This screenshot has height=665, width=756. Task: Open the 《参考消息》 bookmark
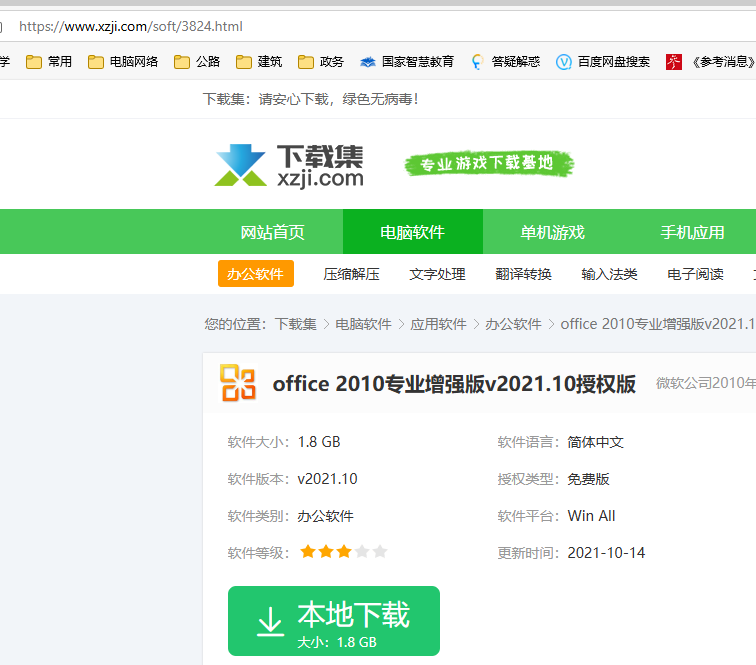[710, 62]
